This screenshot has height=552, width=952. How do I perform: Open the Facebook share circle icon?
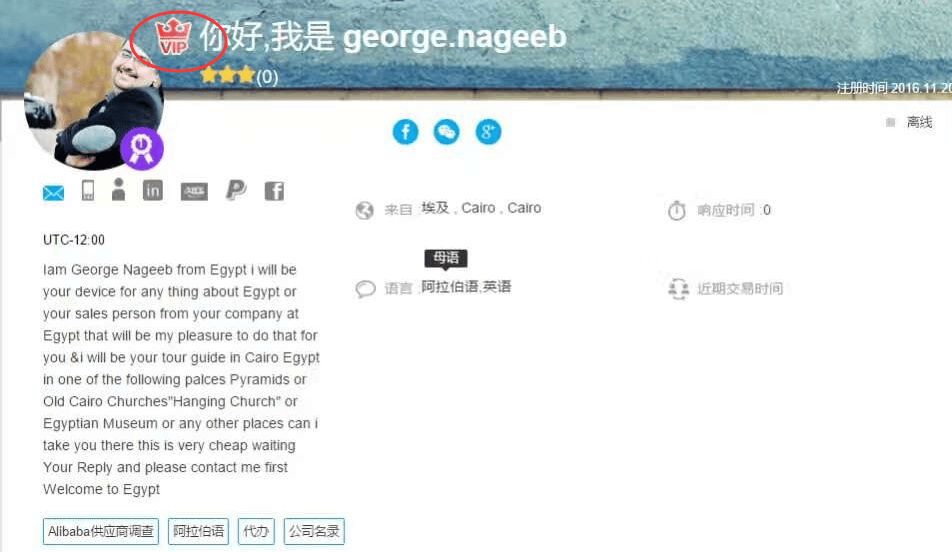click(405, 132)
